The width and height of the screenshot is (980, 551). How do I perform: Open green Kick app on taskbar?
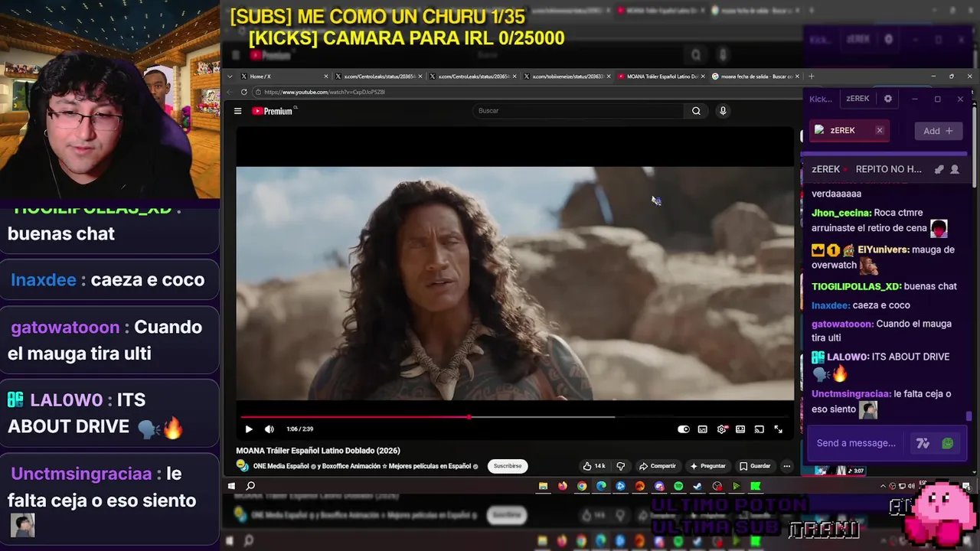click(x=756, y=486)
